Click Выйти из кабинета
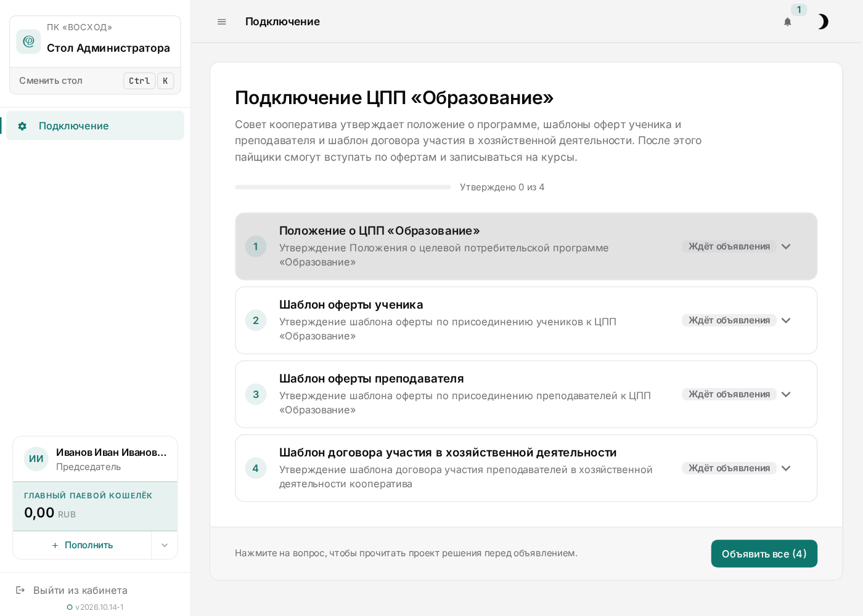863x616 pixels. pyautogui.click(x=80, y=590)
